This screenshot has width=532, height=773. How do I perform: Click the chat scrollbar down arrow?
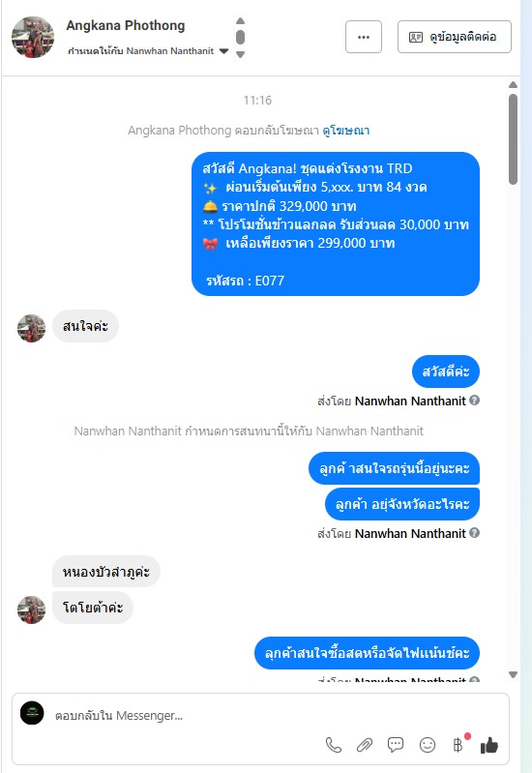pyautogui.click(x=513, y=674)
